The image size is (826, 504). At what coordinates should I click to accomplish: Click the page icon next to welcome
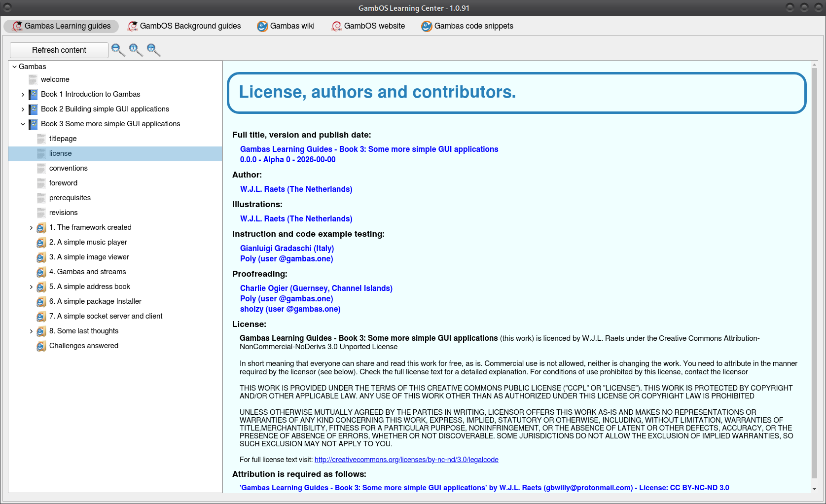coord(33,79)
